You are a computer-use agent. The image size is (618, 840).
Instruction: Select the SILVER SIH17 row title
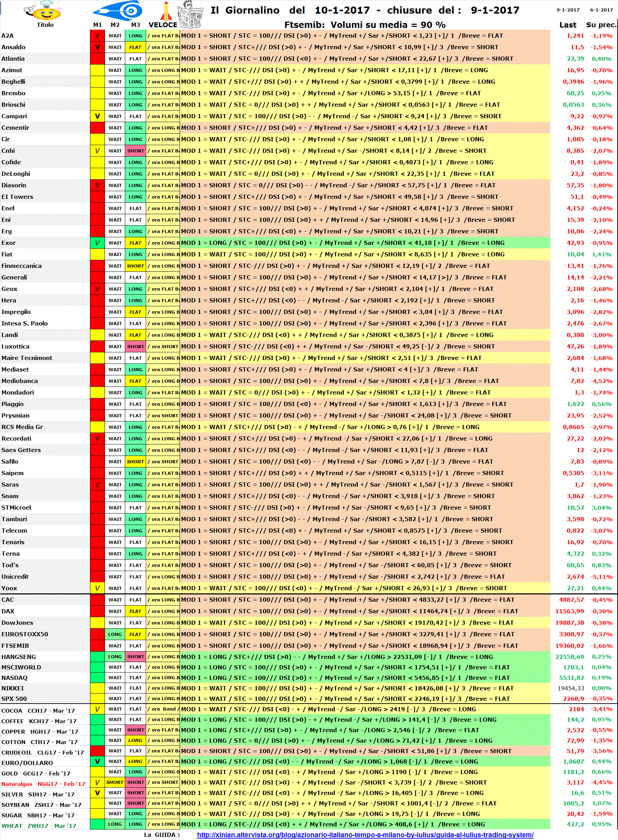pyautogui.click(x=38, y=795)
